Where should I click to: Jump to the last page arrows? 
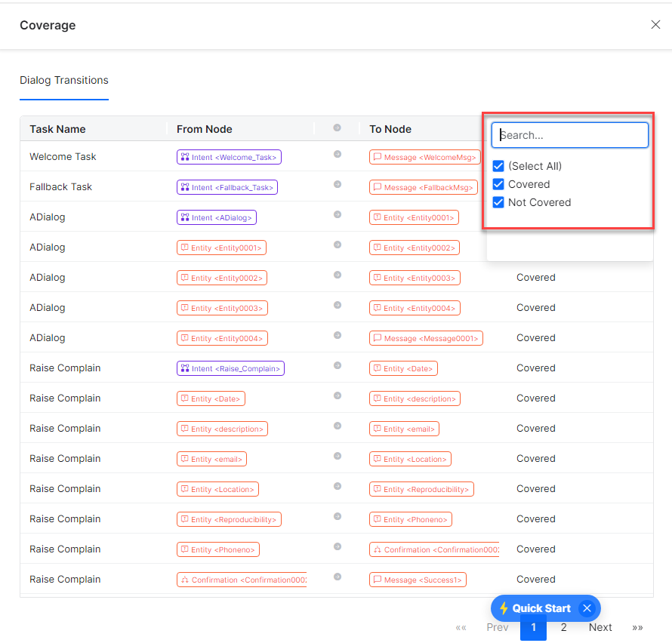[637, 627]
